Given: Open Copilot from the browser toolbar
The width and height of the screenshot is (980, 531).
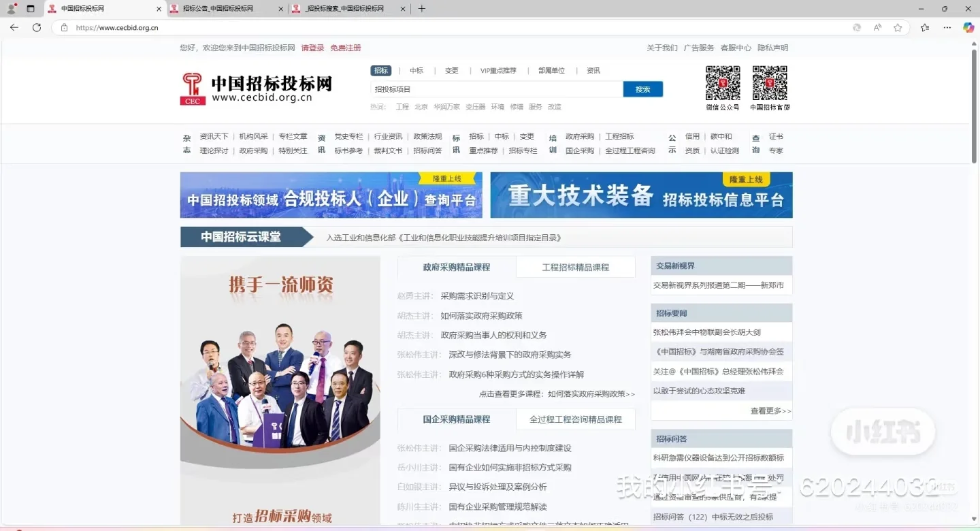Looking at the screenshot, I should tap(968, 27).
